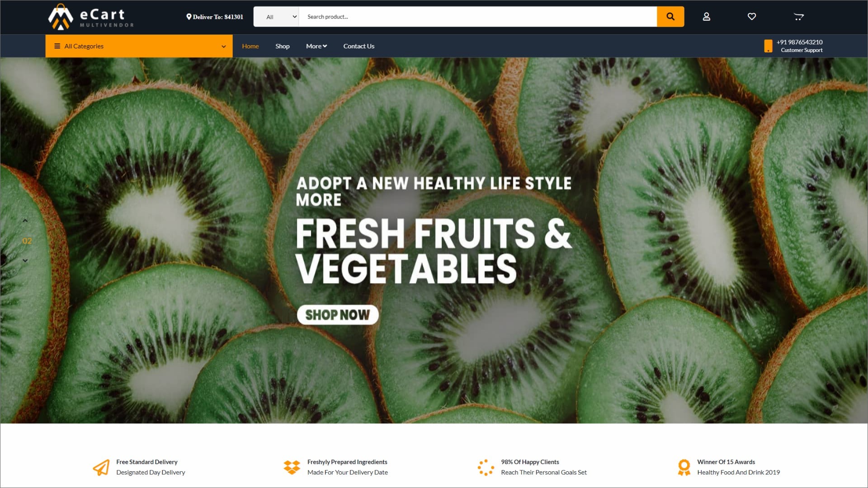Open the Contact Us link
Screen dimensions: 868x488
pyautogui.click(x=359, y=46)
